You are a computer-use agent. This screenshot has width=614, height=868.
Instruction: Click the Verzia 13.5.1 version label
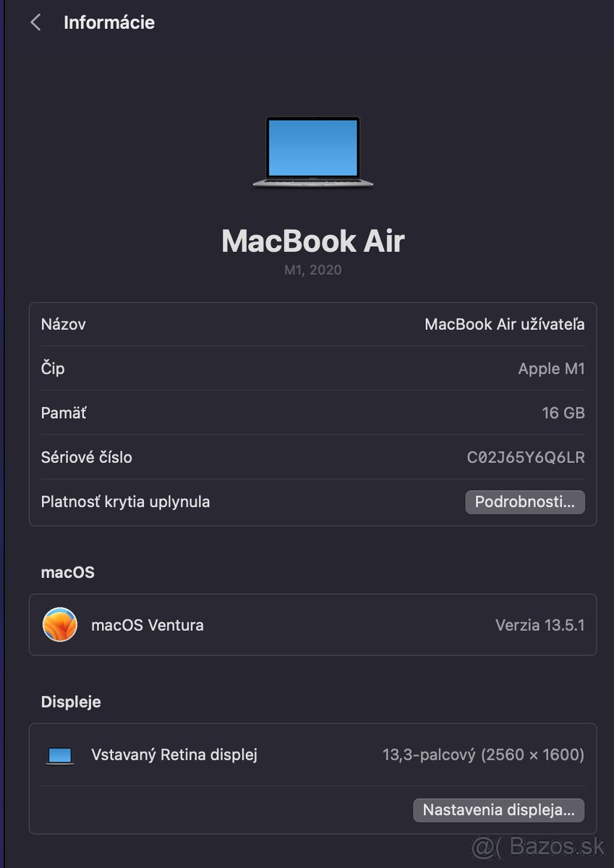click(x=542, y=624)
